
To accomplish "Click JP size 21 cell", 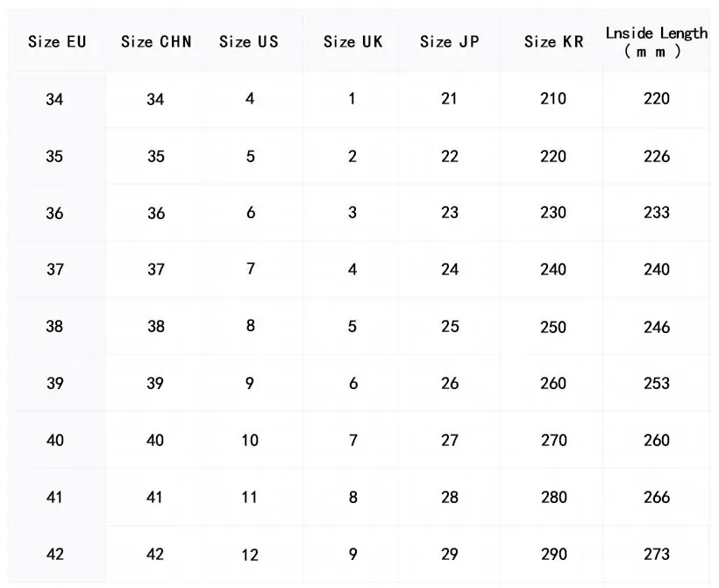I will click(449, 99).
